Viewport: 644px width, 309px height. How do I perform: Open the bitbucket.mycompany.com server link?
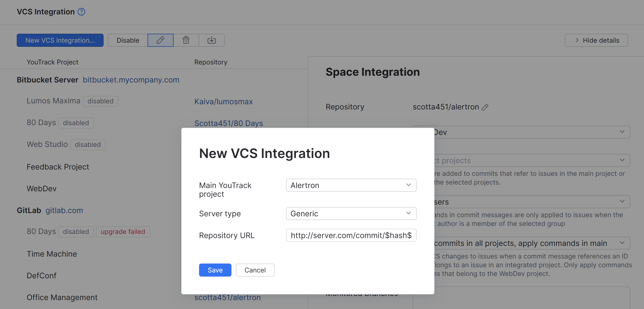131,80
